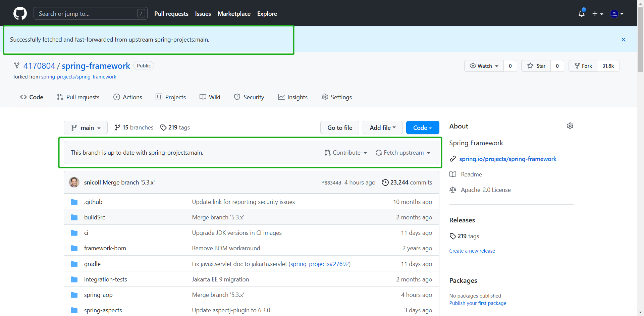Click the snicoll committer avatar
This screenshot has height=316, width=644.
pos(74,182)
